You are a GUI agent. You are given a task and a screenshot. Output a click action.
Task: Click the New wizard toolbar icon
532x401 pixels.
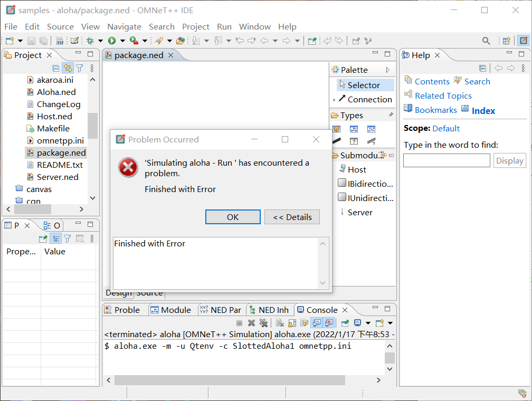click(9, 41)
